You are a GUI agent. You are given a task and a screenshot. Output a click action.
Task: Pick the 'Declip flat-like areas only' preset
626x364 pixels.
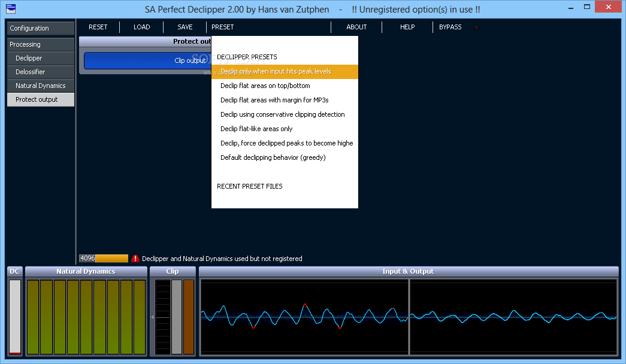click(x=285, y=129)
